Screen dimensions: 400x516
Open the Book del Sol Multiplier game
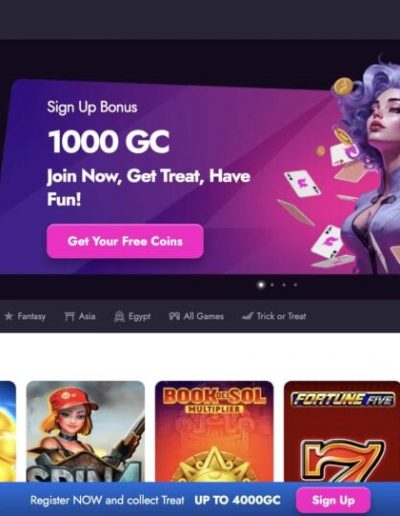pos(214,431)
